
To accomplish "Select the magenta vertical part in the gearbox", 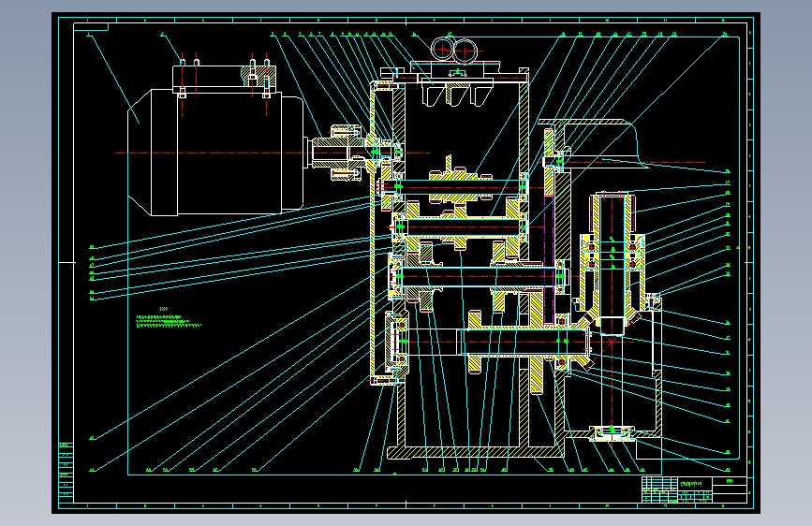I will (549, 259).
